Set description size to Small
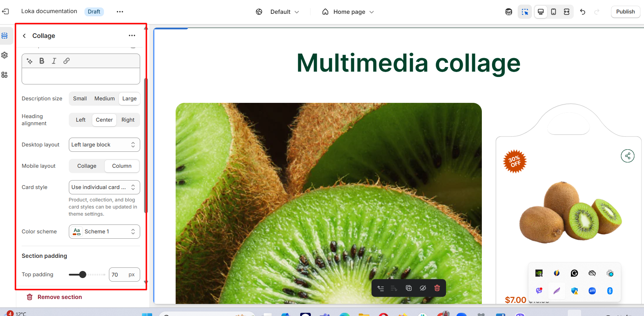The image size is (644, 316). tap(80, 99)
